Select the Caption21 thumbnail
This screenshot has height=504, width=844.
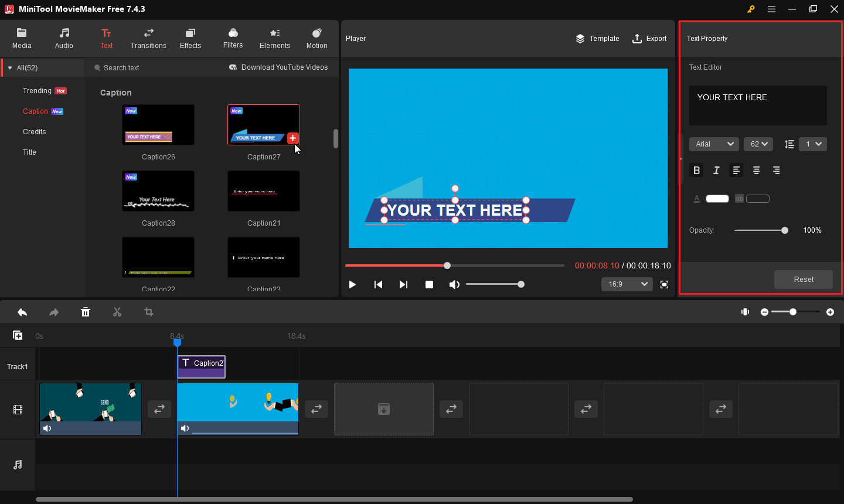[x=264, y=191]
